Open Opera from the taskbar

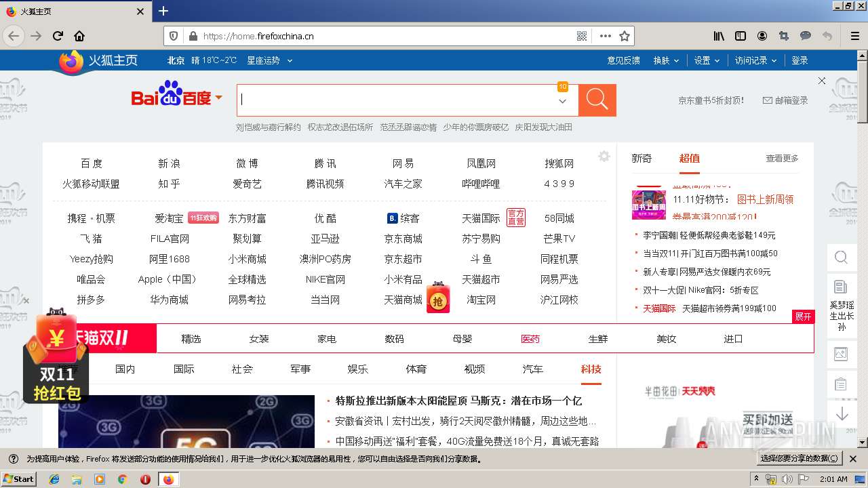pos(145,479)
